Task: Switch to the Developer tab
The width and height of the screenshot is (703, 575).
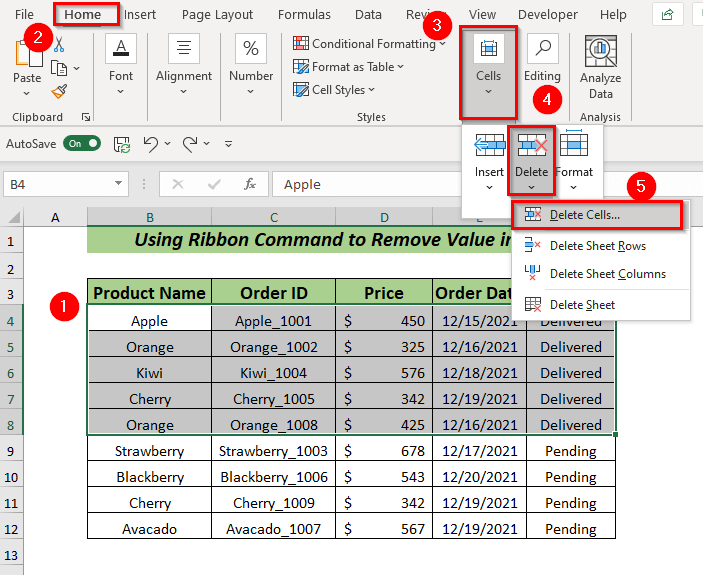Action: coord(548,15)
